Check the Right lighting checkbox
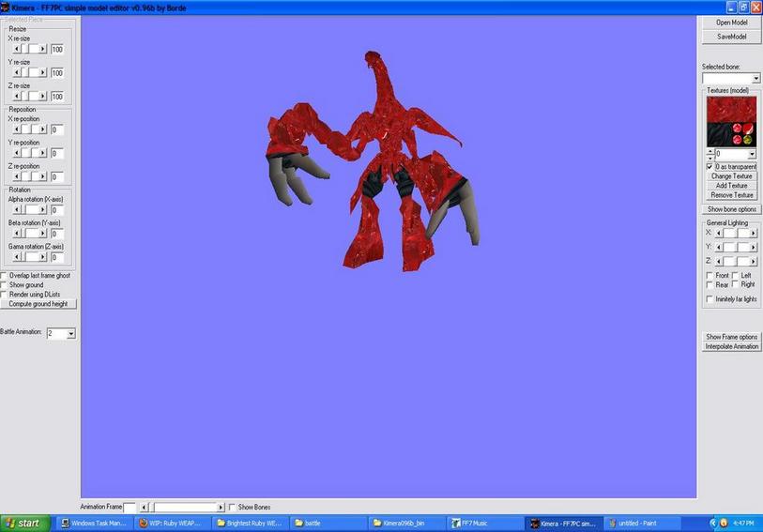This screenshot has width=763, height=532. pos(735,284)
